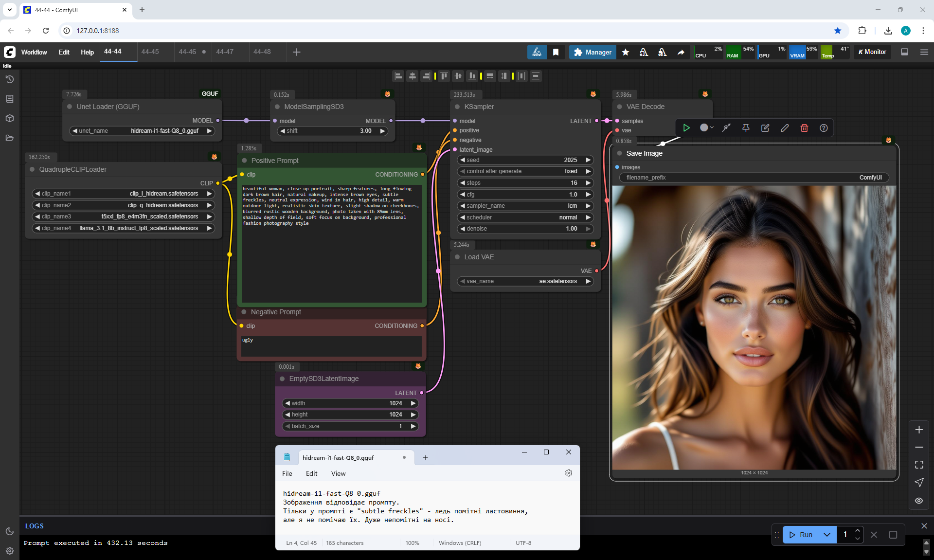Switch to workflow tab 44-46
The width and height of the screenshot is (934, 560).
(187, 52)
